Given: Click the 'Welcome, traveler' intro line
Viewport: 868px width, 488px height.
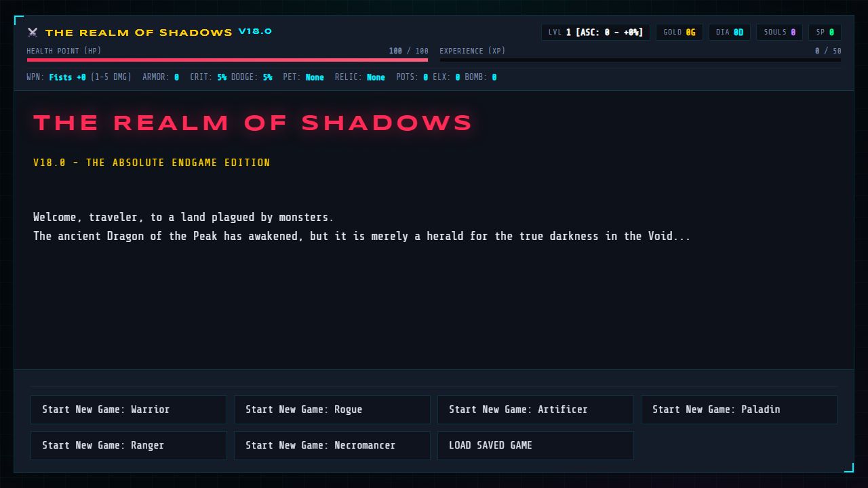Looking at the screenshot, I should pyautogui.click(x=184, y=218).
